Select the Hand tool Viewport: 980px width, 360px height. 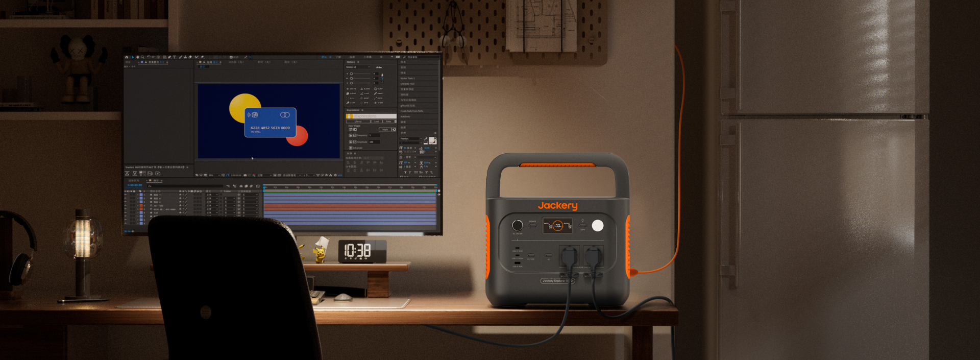[x=137, y=57]
